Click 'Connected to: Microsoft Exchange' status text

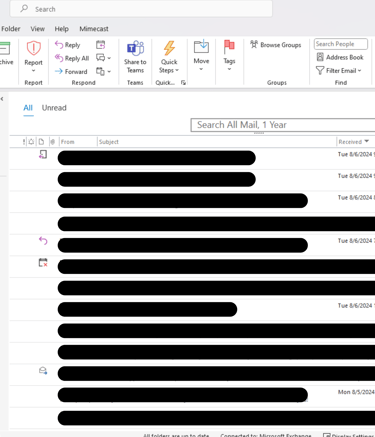tap(266, 435)
